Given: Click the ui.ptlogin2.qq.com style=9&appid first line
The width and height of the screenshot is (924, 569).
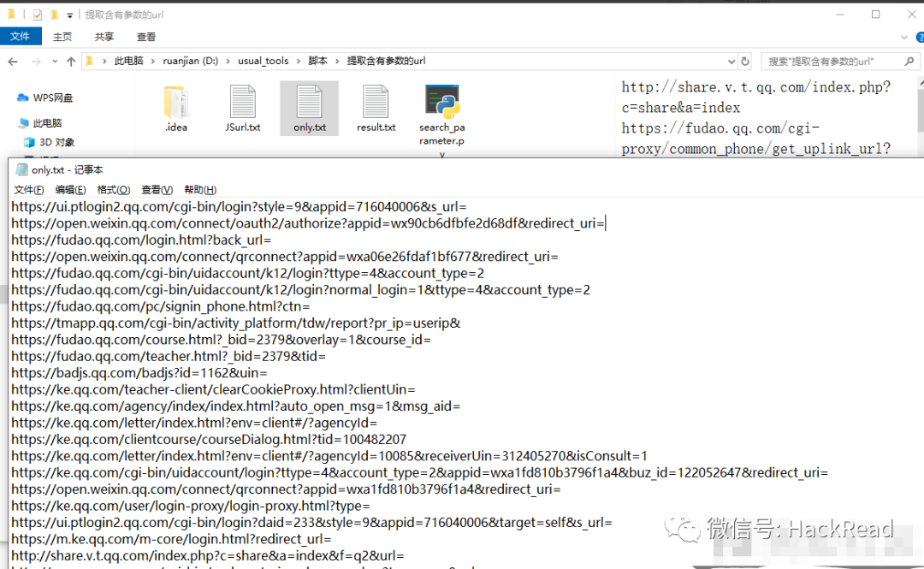Looking at the screenshot, I should click(x=239, y=207).
